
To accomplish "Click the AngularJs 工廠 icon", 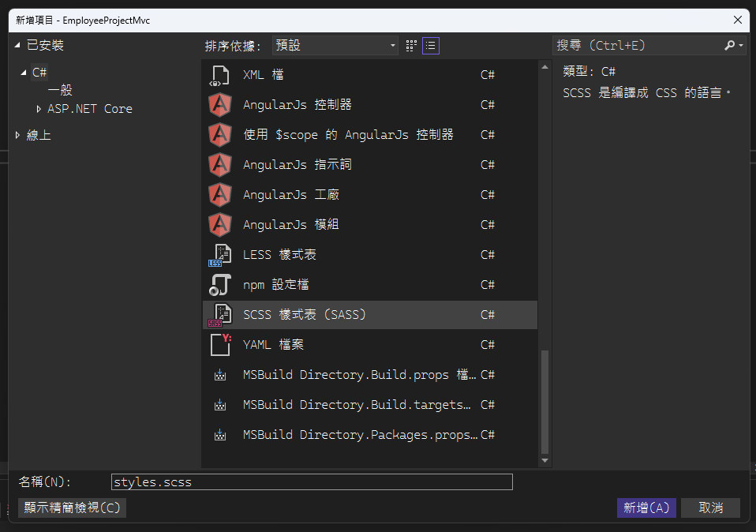I will click(220, 195).
